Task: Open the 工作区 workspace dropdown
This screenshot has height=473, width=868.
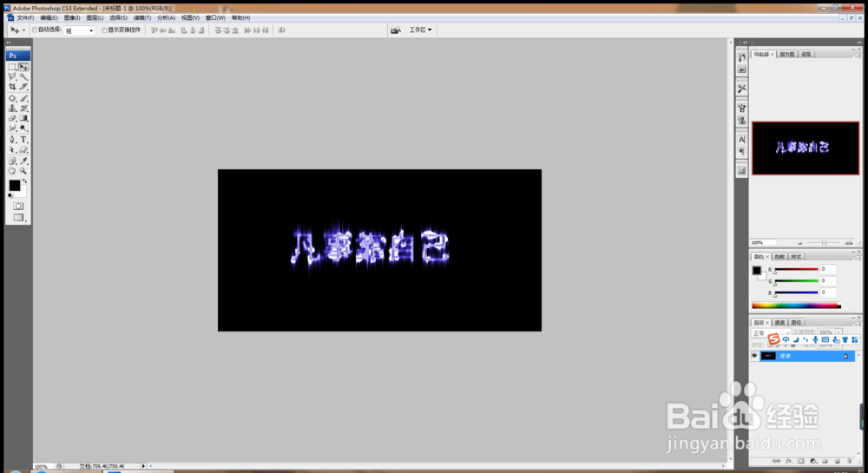Action: pos(420,30)
